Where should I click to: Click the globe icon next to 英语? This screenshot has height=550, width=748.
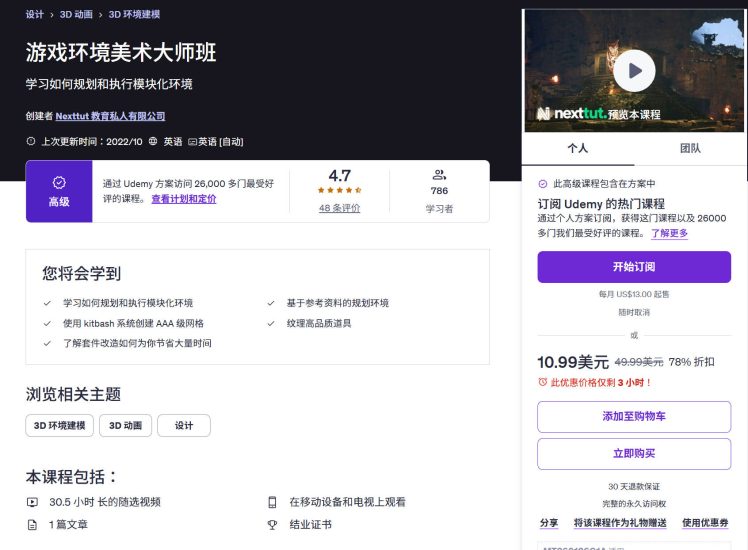coord(153,142)
